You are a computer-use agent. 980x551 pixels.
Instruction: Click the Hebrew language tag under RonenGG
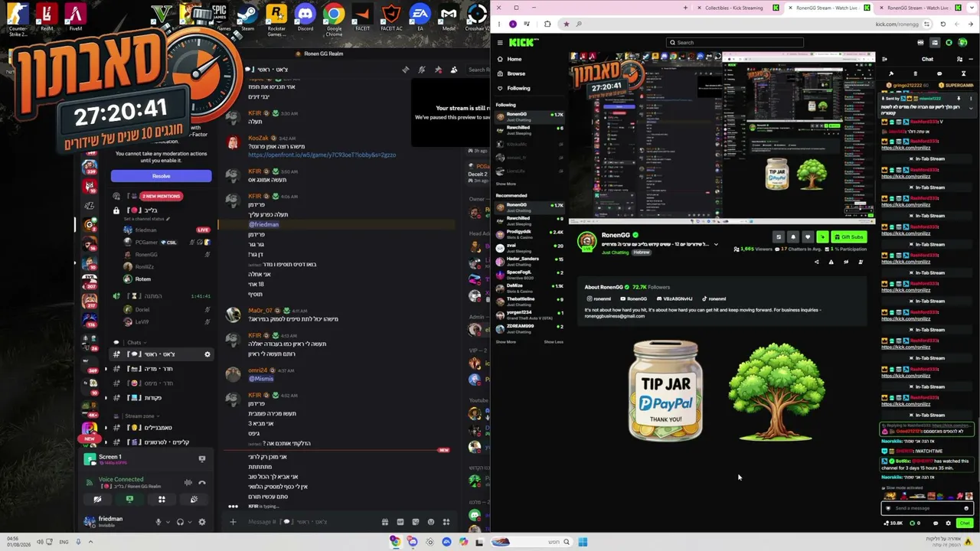(x=641, y=253)
